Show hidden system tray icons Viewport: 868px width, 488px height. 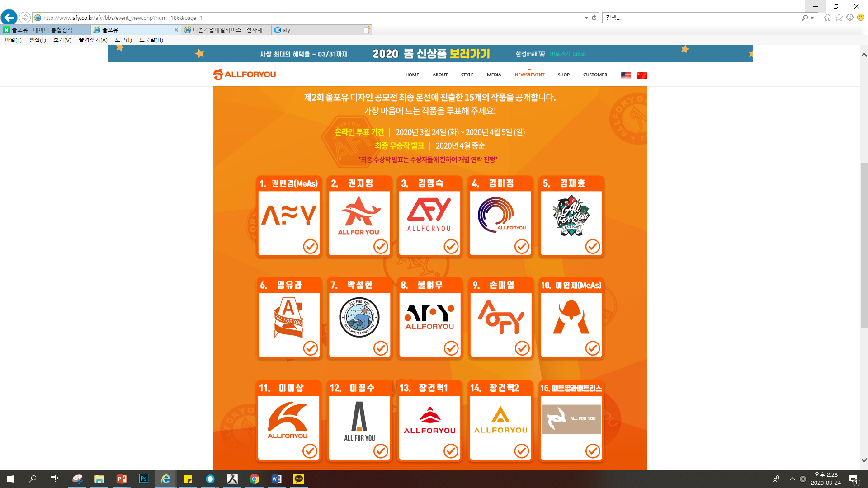click(792, 479)
